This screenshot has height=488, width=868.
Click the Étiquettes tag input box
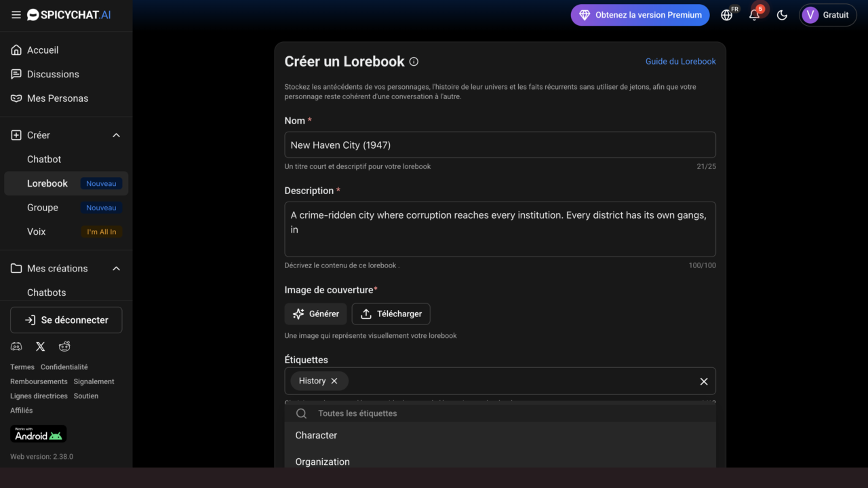click(x=500, y=381)
